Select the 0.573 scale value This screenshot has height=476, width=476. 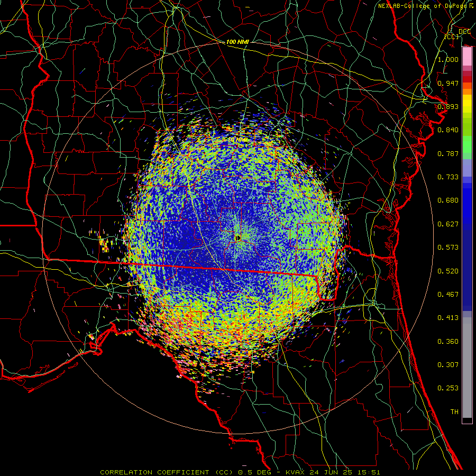coord(448,247)
